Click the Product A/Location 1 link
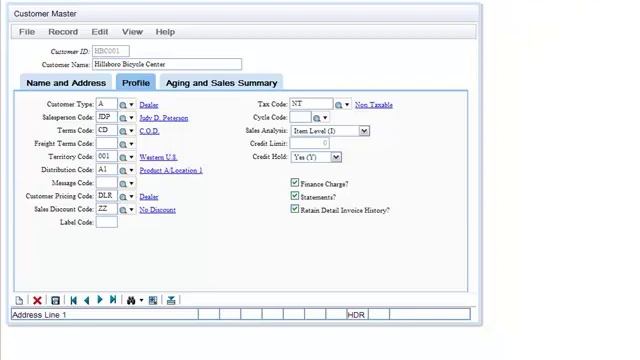This screenshot has height=360, width=640. tap(171, 171)
